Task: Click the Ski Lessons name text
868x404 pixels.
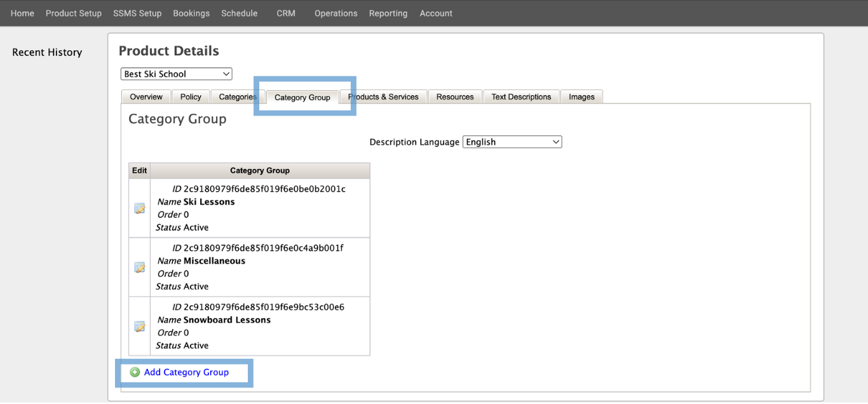Action: pyautogui.click(x=209, y=202)
